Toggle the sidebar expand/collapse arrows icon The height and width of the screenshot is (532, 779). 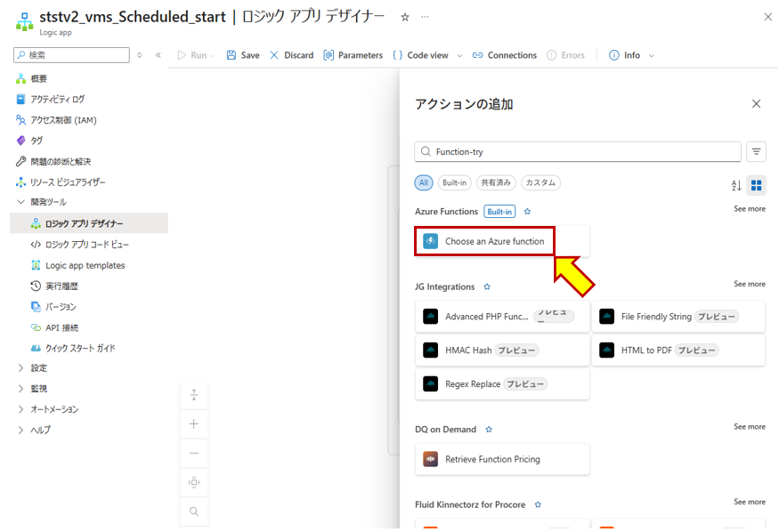pos(140,55)
